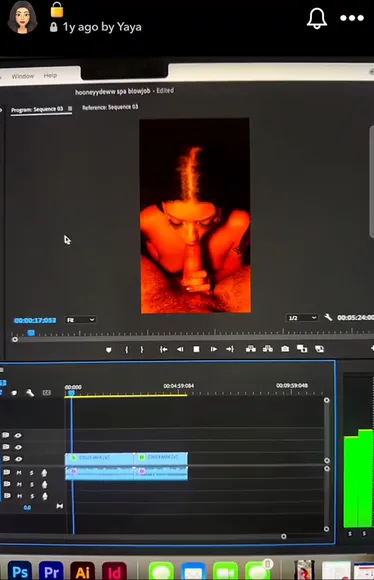Mute the second audio track
Viewport: 374px width, 580px height.
click(19, 484)
